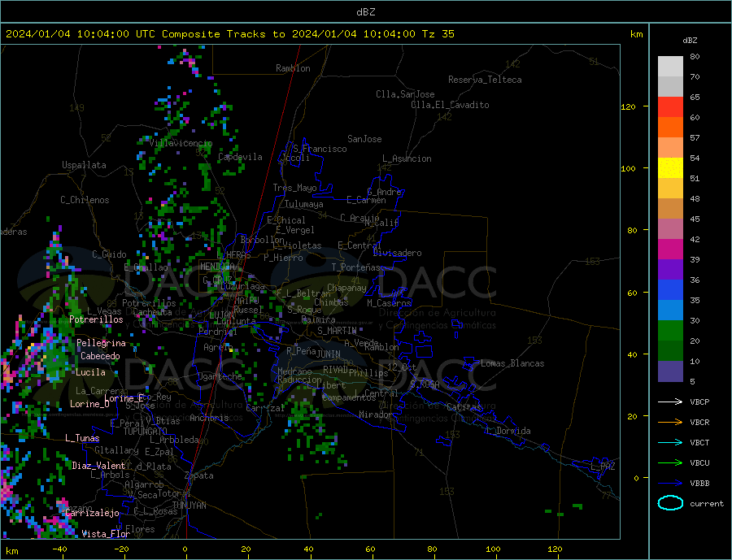Click the '-40' tick label on horizontal axis

tap(59, 549)
